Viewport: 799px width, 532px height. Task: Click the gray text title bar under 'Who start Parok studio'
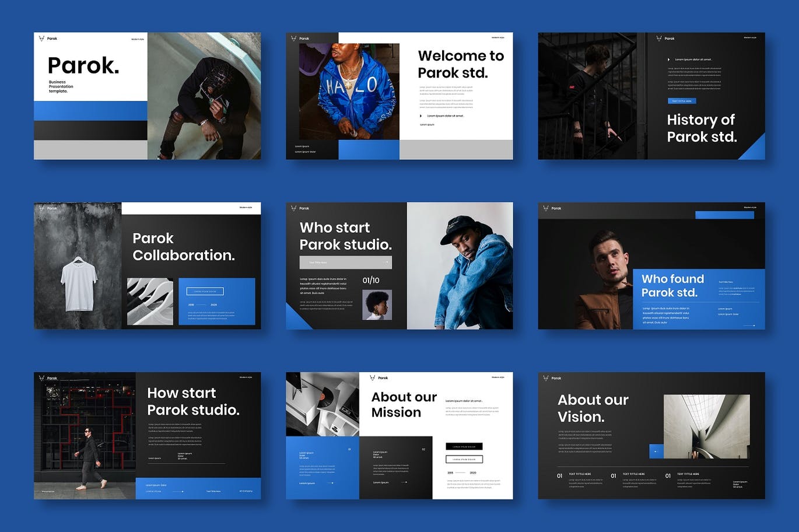pyautogui.click(x=345, y=262)
